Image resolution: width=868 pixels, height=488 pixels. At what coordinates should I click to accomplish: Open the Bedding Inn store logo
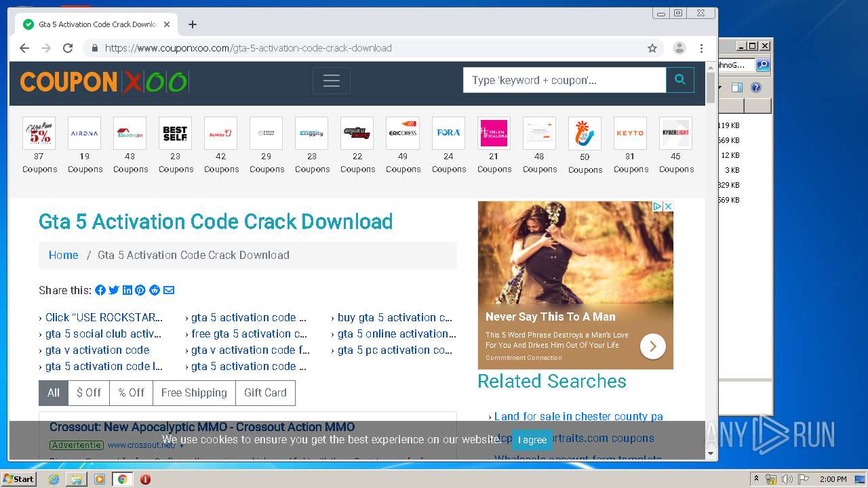pos(130,133)
